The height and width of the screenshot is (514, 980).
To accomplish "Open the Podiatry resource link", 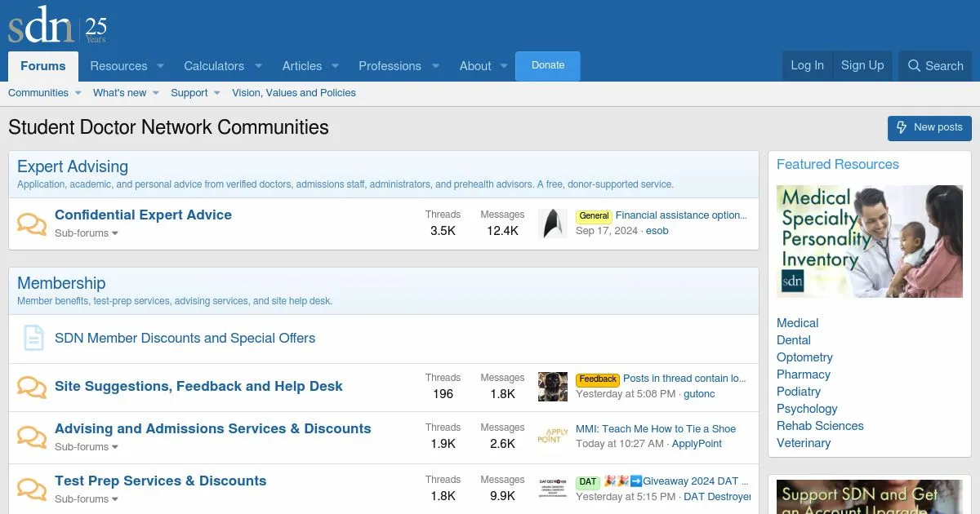I will pyautogui.click(x=799, y=392).
